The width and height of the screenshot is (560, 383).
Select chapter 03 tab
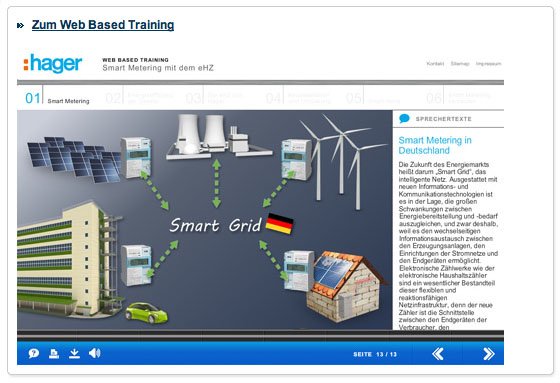[x=216, y=98]
